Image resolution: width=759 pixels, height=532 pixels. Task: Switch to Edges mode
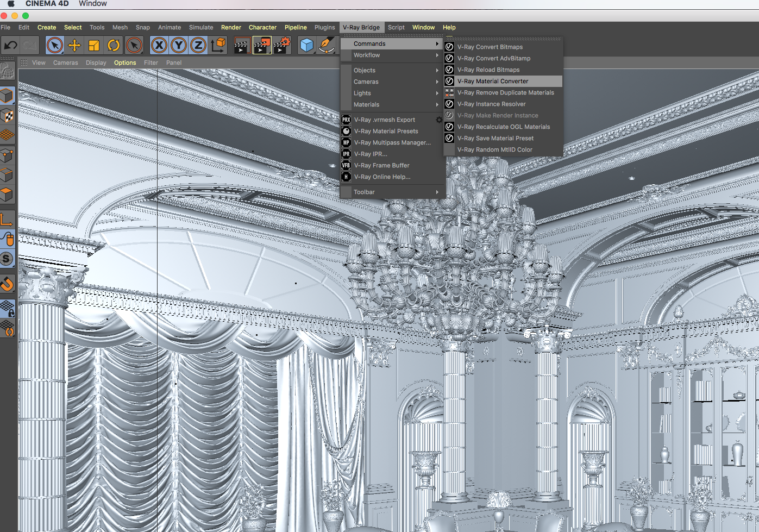tap(7, 175)
